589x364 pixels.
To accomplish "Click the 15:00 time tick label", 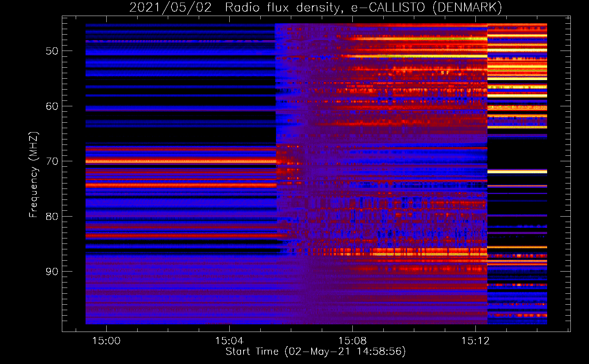I will click(x=106, y=341).
